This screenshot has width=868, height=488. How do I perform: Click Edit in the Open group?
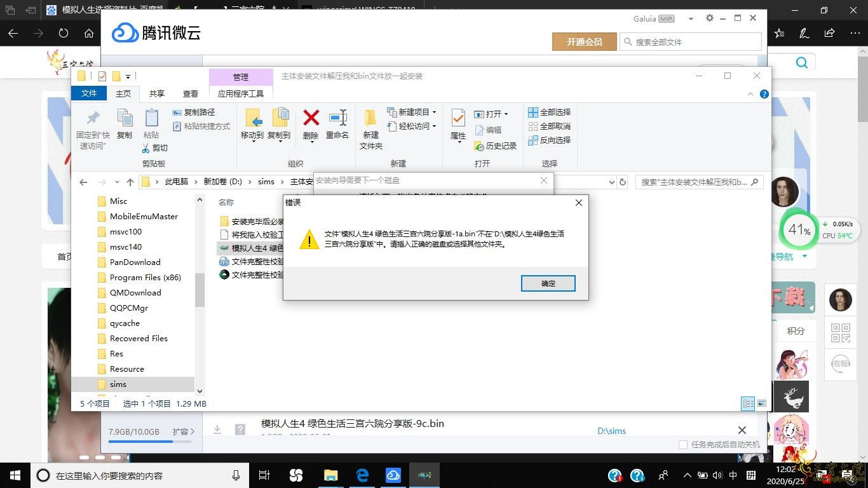point(488,130)
